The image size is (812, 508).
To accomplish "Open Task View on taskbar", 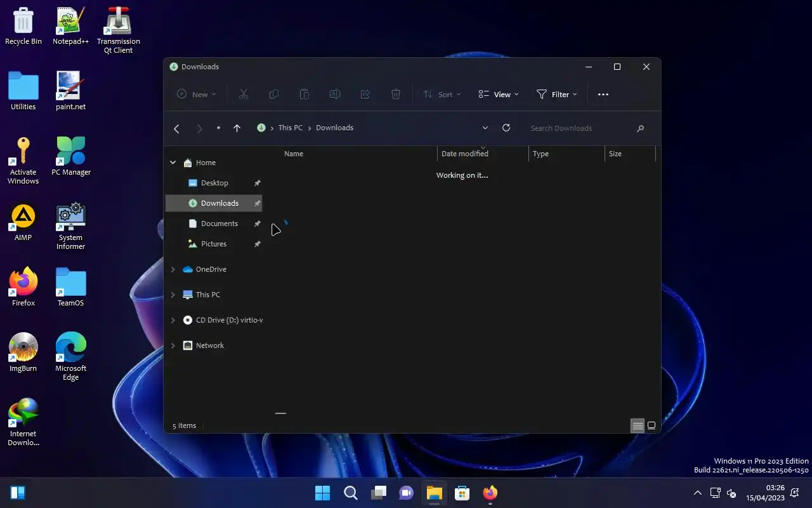I will point(379,493).
